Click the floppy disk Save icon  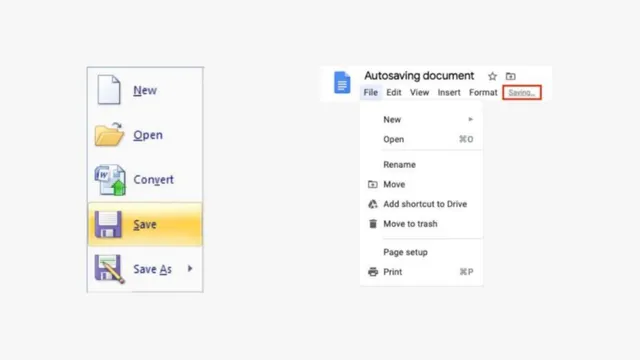pyautogui.click(x=108, y=224)
